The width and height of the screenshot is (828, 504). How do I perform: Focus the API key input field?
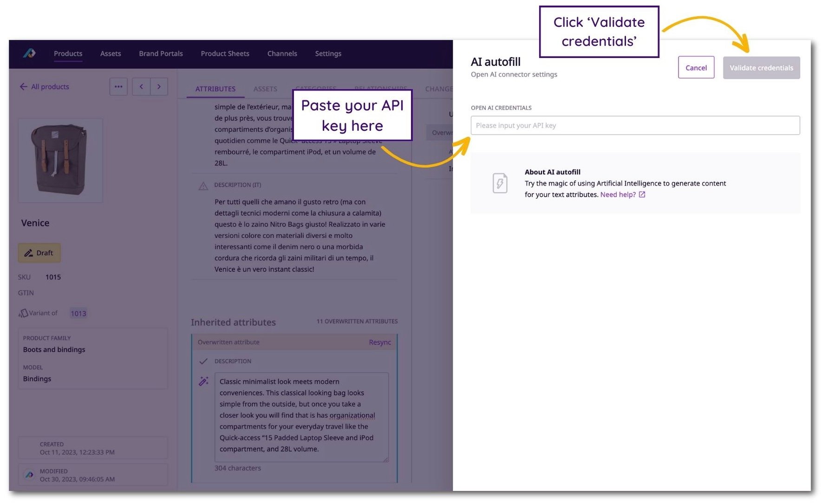(635, 125)
